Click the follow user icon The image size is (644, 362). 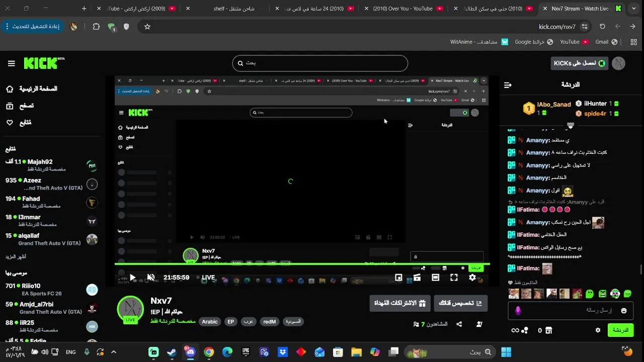tap(479, 324)
